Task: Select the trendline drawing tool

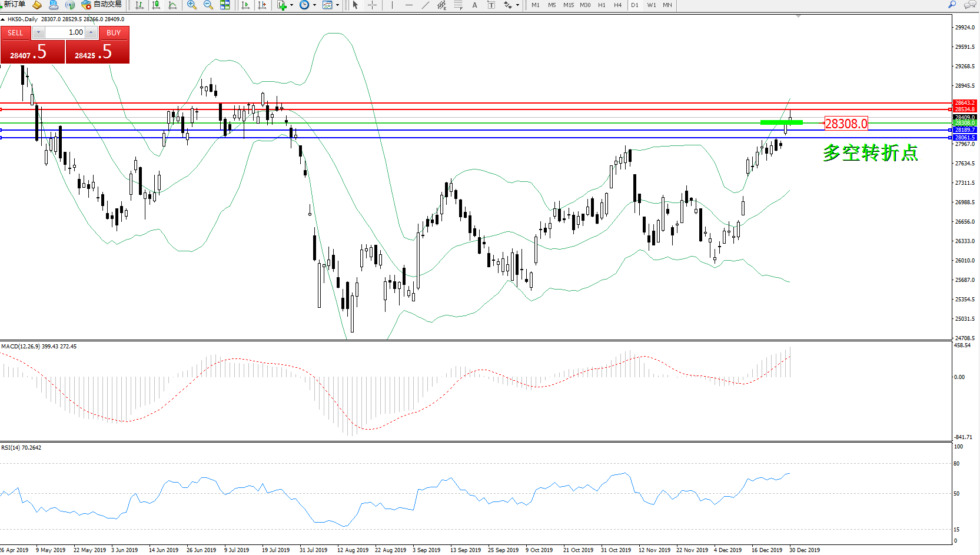Action: [x=426, y=5]
